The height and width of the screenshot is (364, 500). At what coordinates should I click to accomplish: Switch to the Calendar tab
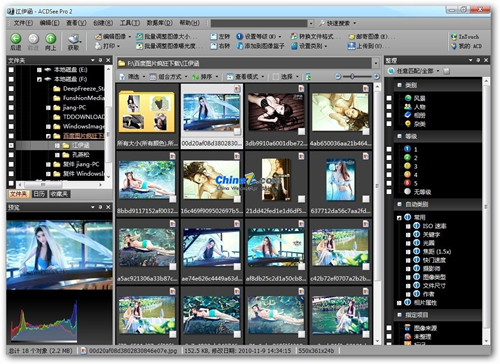[39, 194]
